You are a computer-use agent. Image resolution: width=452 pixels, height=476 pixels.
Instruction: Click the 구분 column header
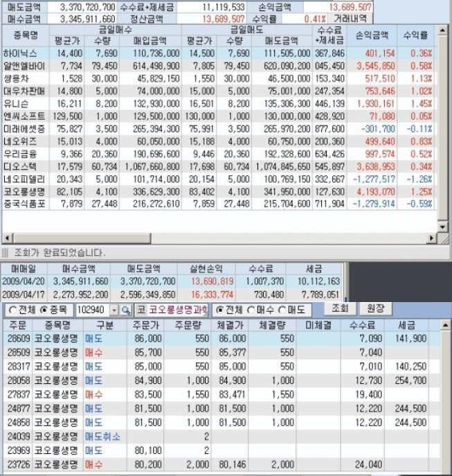coord(105,325)
